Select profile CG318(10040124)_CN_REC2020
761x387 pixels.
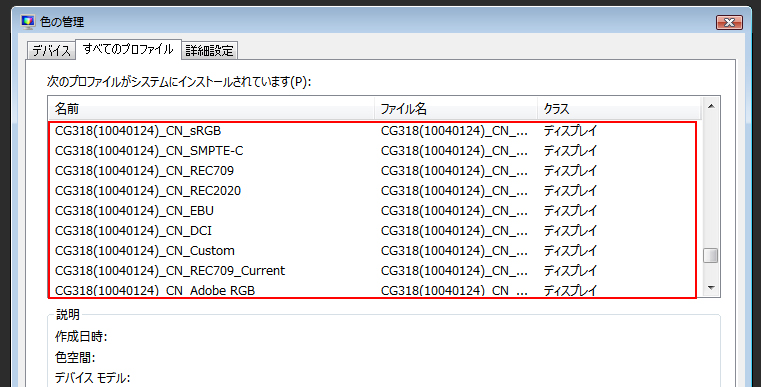pyautogui.click(x=374, y=191)
